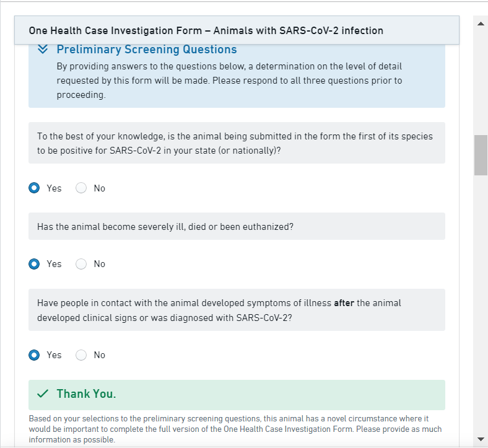The height and width of the screenshot is (448, 488).
Task: Click the green checkmark beside Thank You
Action: click(x=43, y=394)
